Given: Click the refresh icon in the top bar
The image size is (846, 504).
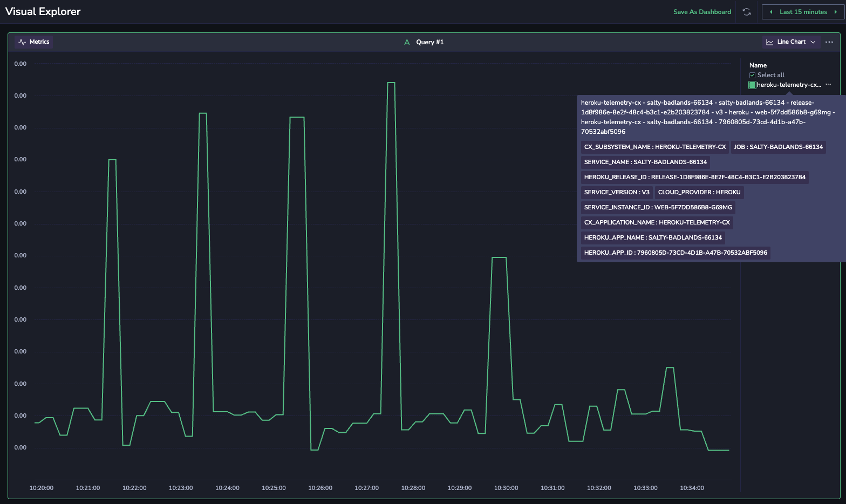Looking at the screenshot, I should pyautogui.click(x=747, y=12).
